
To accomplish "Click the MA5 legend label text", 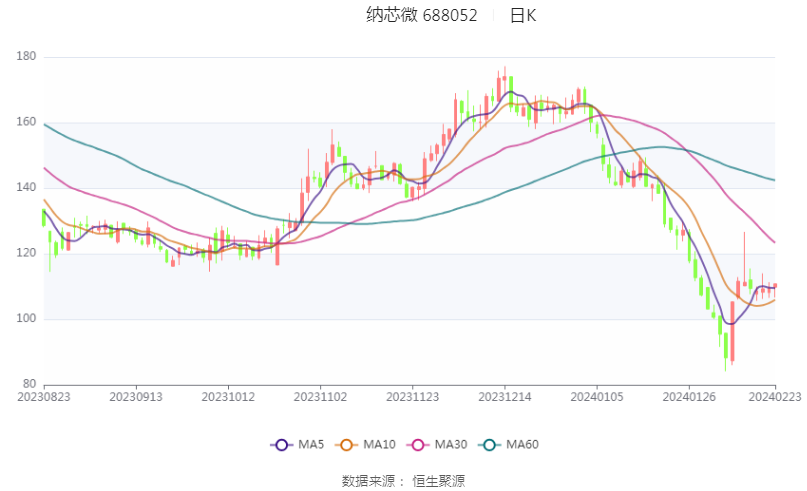I will (x=311, y=445).
